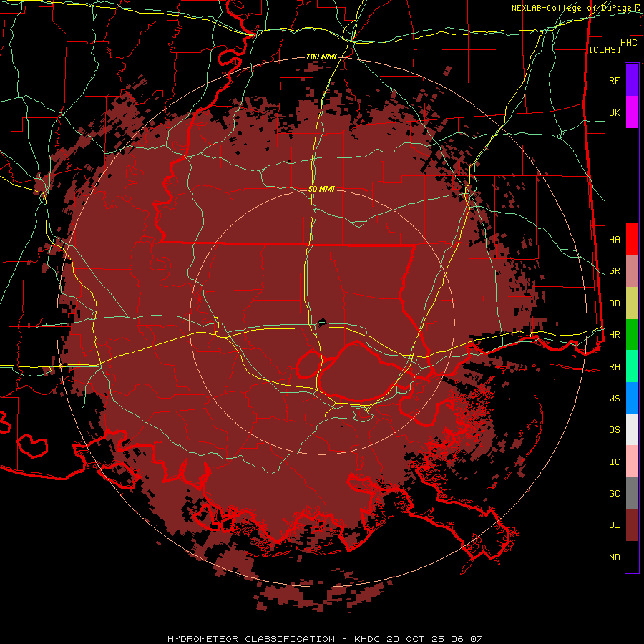Click the BD yellow legend swatch
This screenshot has width=644, height=644.
632,303
